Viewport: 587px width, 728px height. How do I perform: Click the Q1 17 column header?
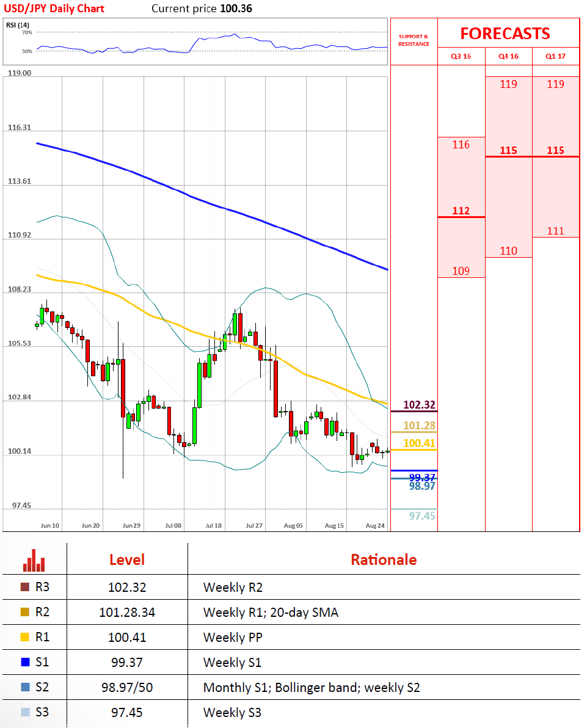click(555, 56)
